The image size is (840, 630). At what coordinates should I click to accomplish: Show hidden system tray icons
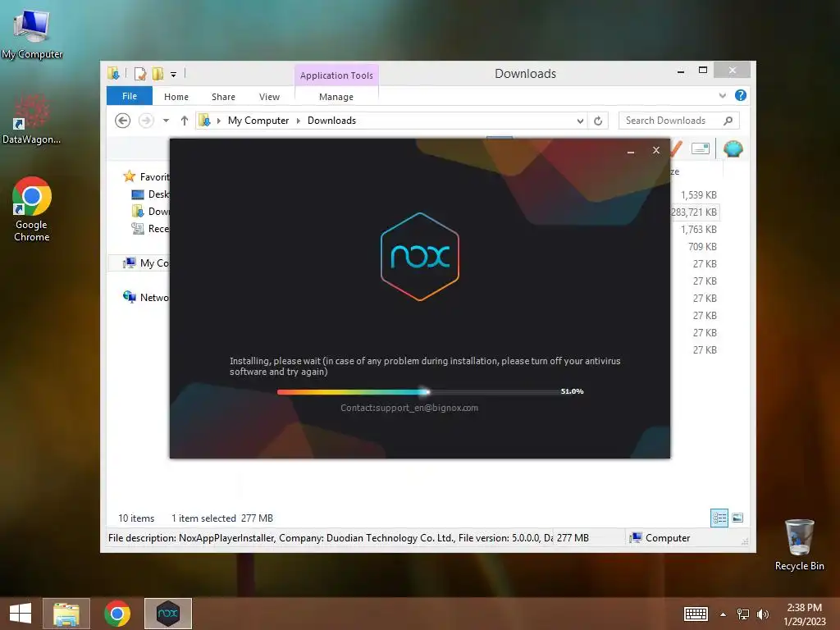724,614
